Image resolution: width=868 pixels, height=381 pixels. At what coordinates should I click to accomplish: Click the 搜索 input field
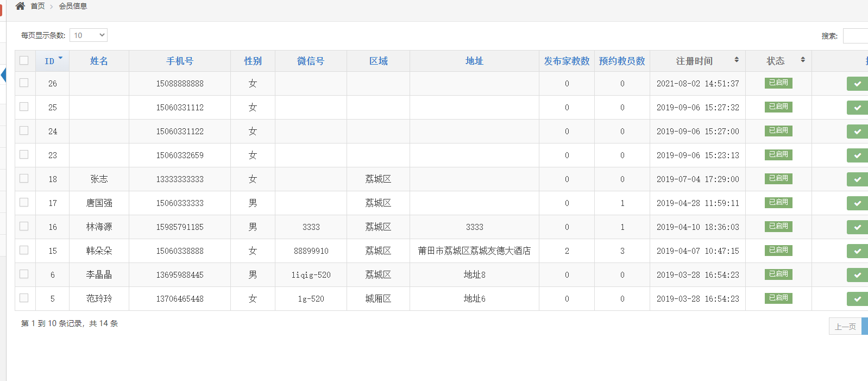(856, 36)
